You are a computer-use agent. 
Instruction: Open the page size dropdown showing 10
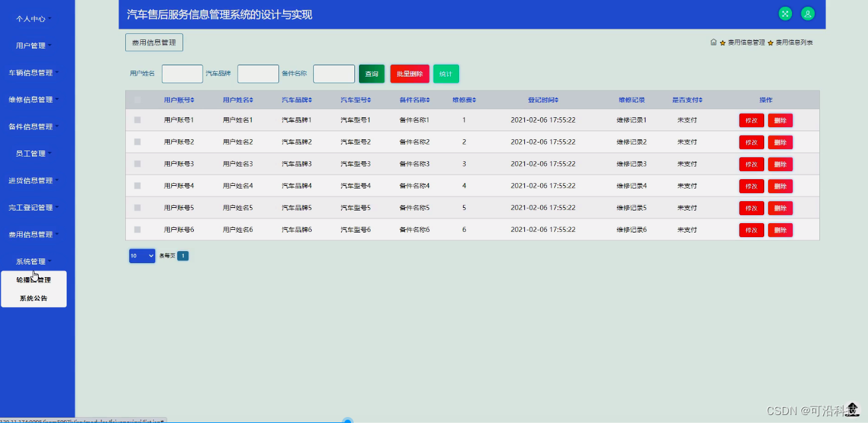141,256
